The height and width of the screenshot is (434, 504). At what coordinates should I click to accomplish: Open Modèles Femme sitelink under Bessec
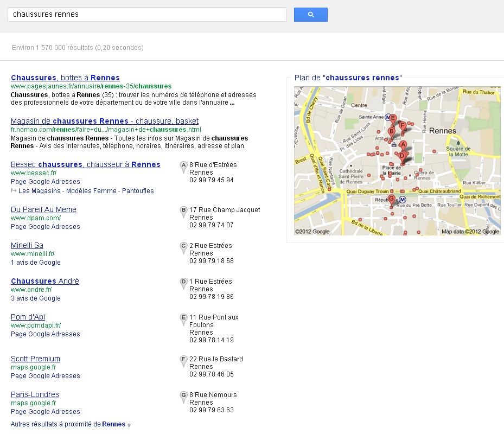coord(91,190)
